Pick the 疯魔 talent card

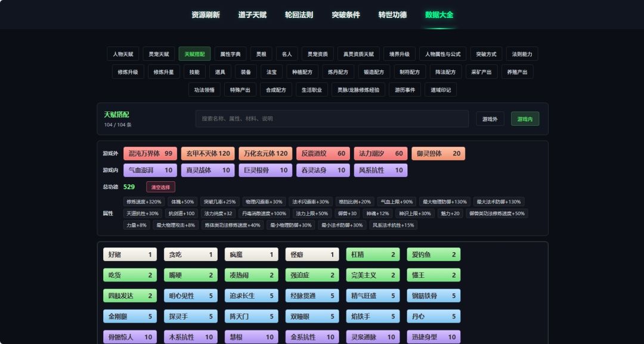tap(252, 255)
